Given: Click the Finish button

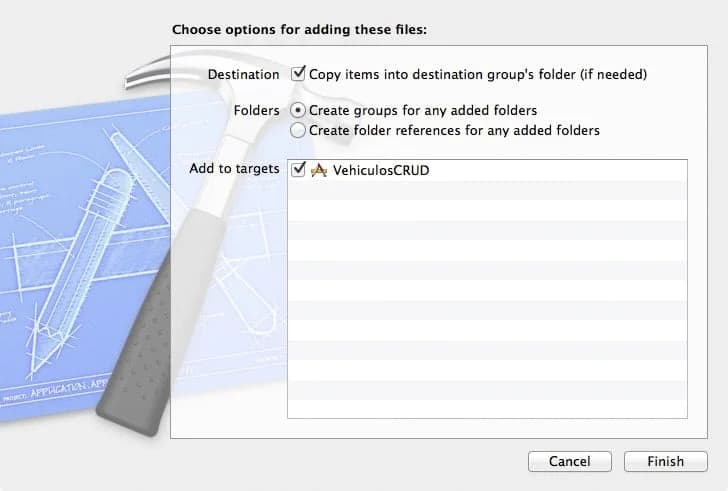Looking at the screenshot, I should pos(665,461).
